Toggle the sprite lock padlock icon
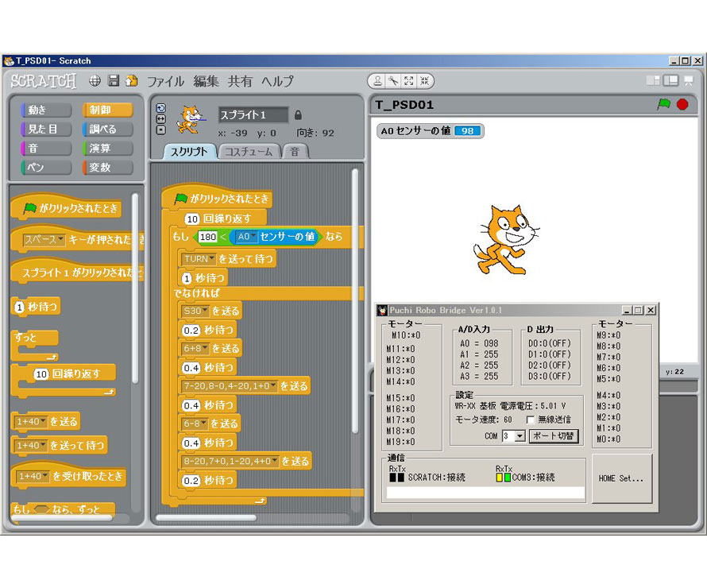This screenshot has width=707, height=588. tap(298, 115)
